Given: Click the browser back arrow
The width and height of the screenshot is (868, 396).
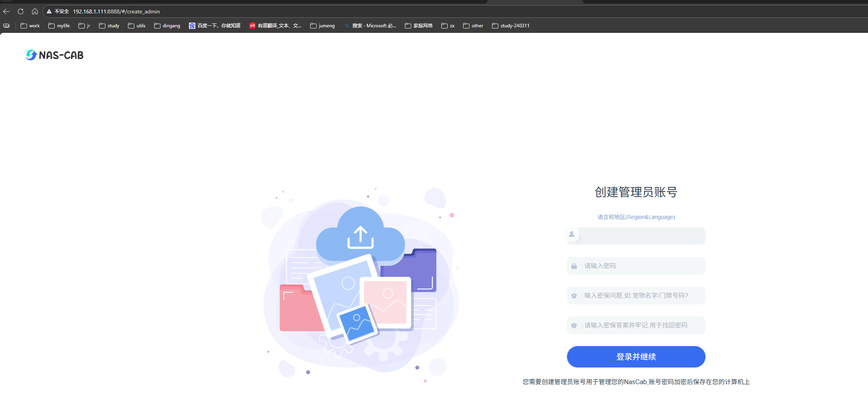Looking at the screenshot, I should pyautogui.click(x=6, y=11).
